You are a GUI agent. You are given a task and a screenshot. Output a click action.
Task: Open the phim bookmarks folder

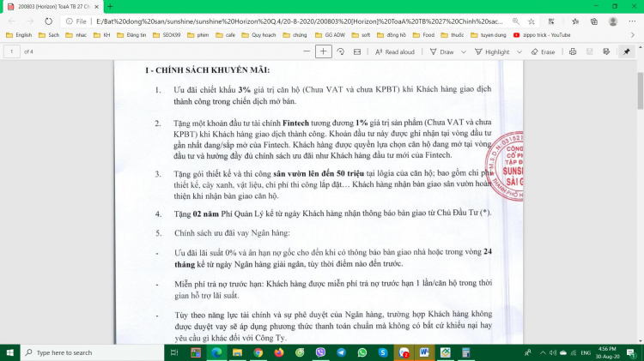(198, 35)
